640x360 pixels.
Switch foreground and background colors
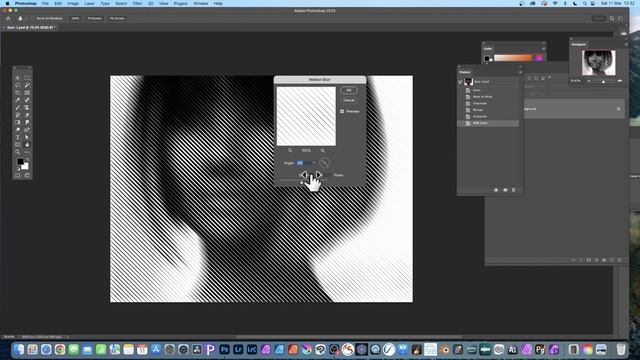tap(27, 160)
